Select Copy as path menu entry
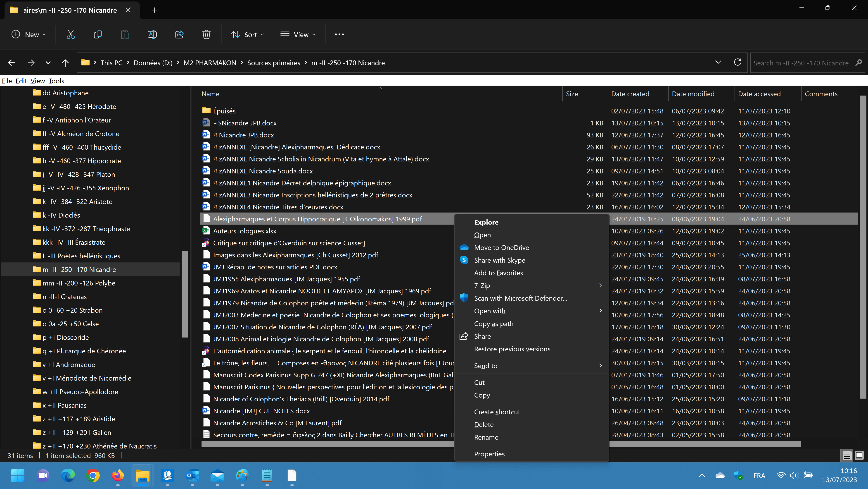This screenshot has width=868, height=489. coord(494,324)
